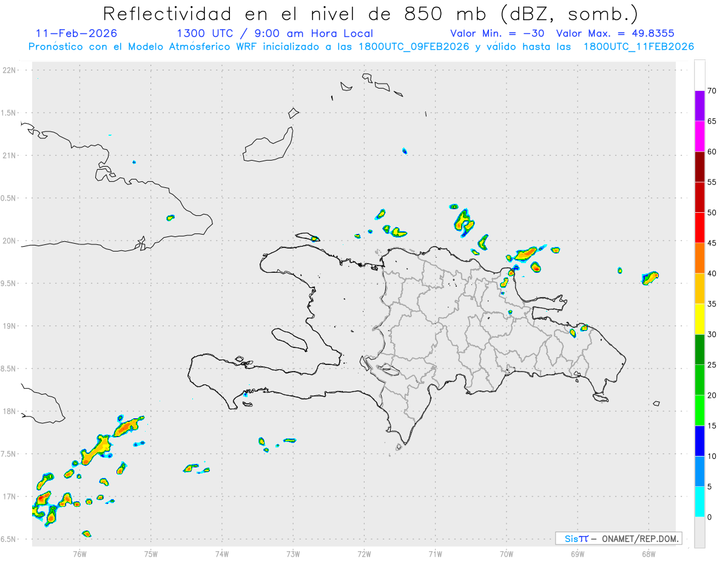Click the longitude axis label '73W'
This screenshot has width=728, height=562.
(293, 553)
